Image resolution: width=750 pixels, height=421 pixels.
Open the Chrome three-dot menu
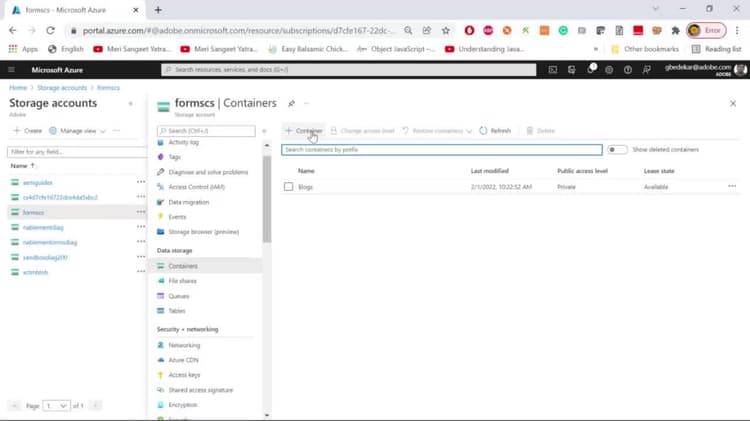737,31
